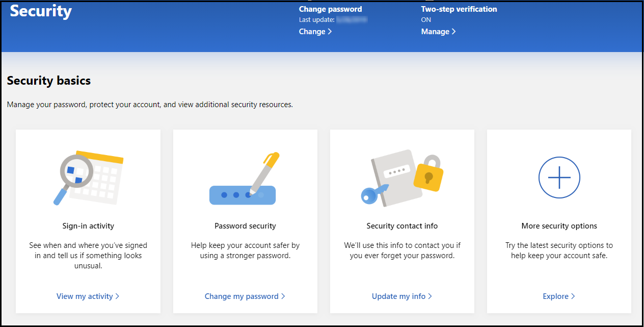The height and width of the screenshot is (327, 644).
Task: Click the 'if you ever forget your password' description
Action: tap(402, 250)
